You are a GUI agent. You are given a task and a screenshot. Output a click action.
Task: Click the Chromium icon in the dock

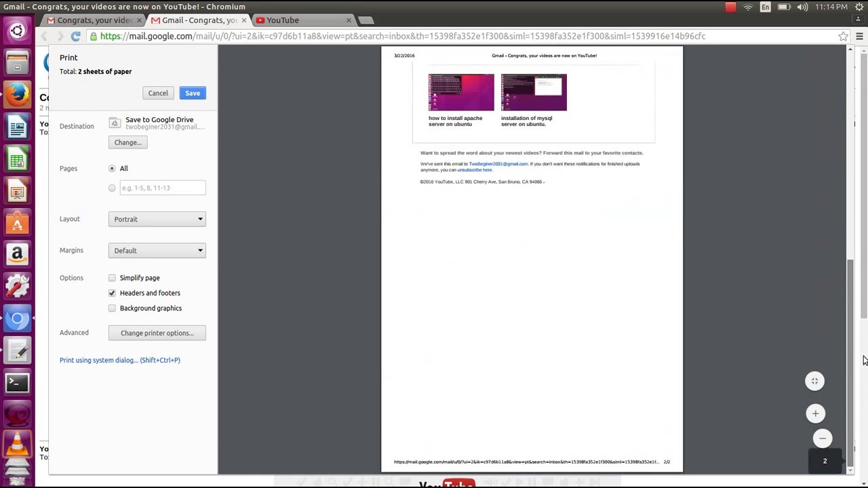coord(17,319)
